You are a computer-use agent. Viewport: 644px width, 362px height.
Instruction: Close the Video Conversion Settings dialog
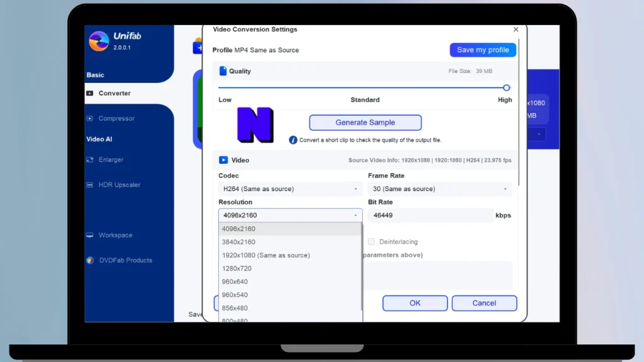(x=516, y=30)
